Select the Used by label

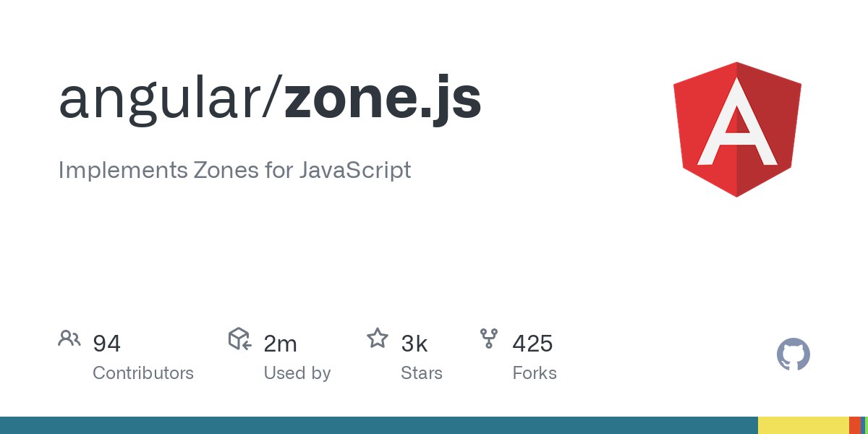tap(297, 373)
